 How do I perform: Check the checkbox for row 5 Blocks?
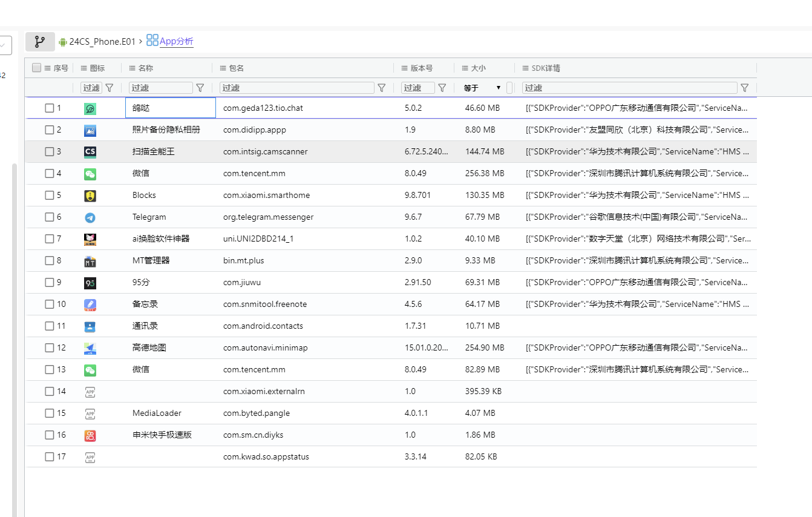tap(50, 195)
